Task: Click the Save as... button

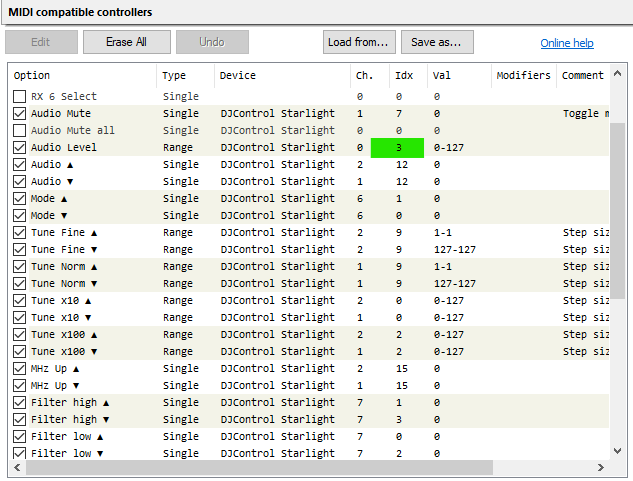Action: point(437,42)
